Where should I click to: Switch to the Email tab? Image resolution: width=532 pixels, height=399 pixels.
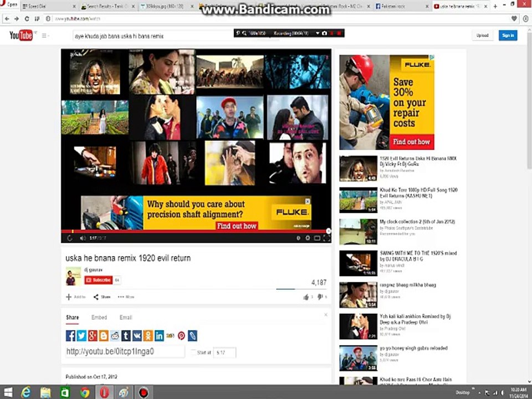pos(126,318)
